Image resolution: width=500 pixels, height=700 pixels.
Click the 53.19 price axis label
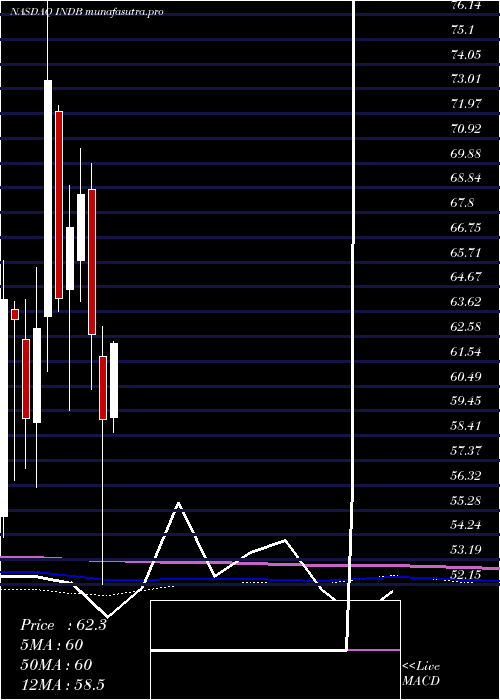(466, 549)
